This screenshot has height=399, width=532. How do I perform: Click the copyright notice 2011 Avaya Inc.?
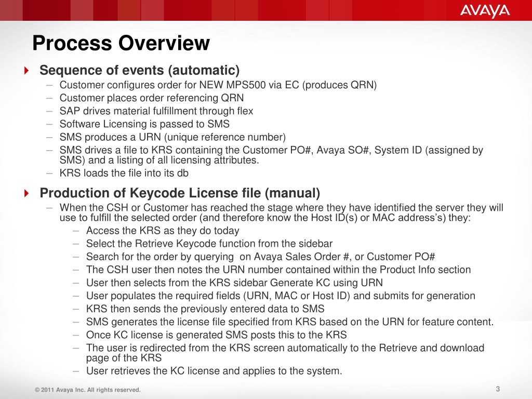(87, 390)
